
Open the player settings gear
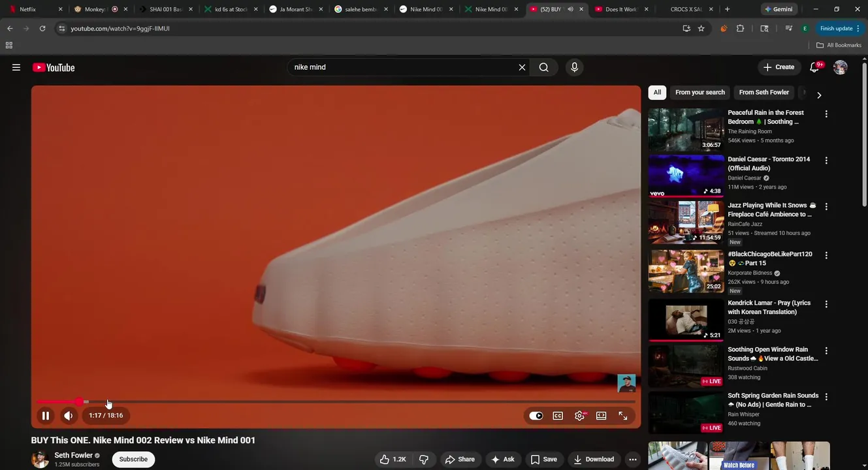click(579, 416)
